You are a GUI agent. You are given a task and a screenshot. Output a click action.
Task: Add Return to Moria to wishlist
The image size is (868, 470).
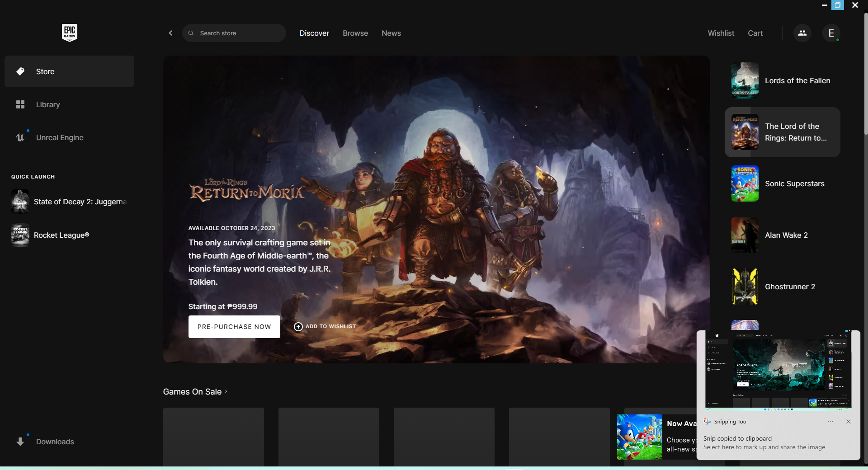click(x=325, y=326)
